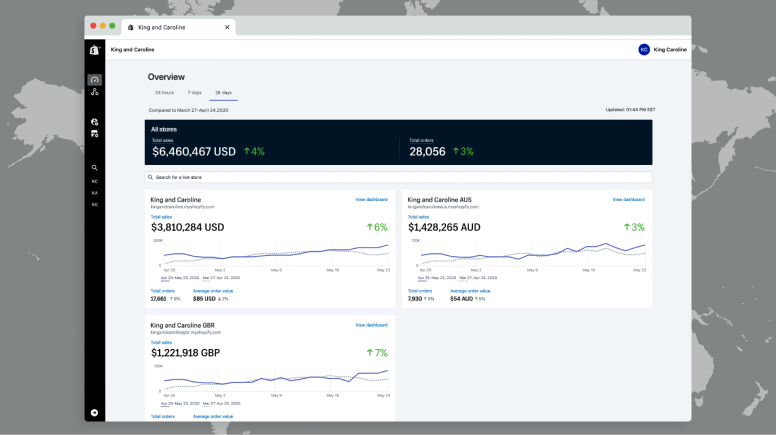This screenshot has width=776, height=435.
Task: Click the $1,428,265 AUD sales amount
Action: (444, 227)
